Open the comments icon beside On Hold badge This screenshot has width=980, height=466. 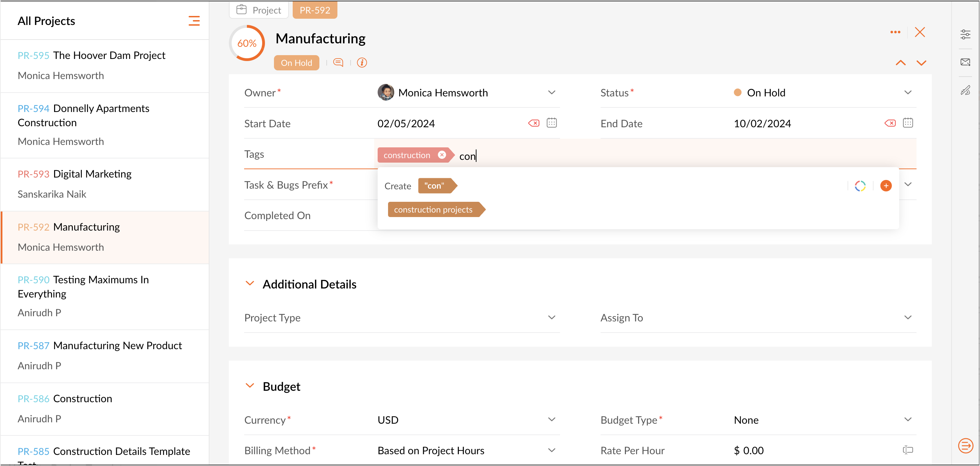tap(338, 62)
